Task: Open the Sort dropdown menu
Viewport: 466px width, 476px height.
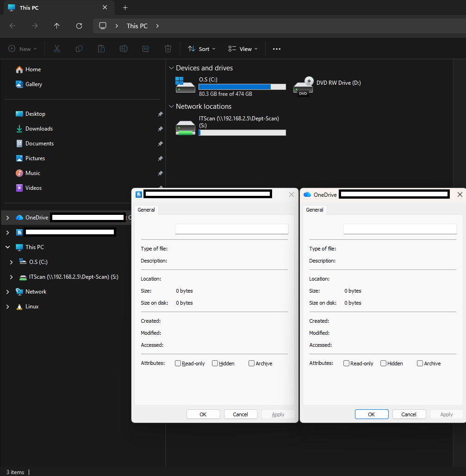Action: coord(201,49)
